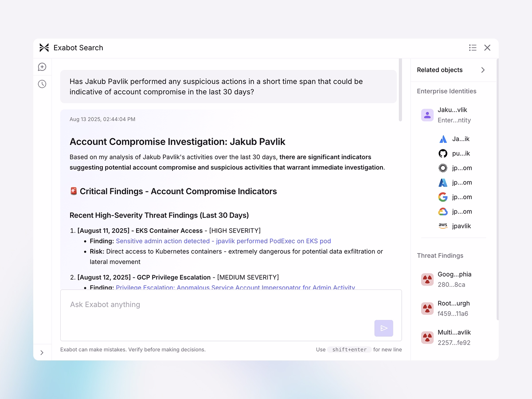Image resolution: width=532 pixels, height=399 pixels.
Task: Click the Exabot Search title text
Action: pos(78,48)
